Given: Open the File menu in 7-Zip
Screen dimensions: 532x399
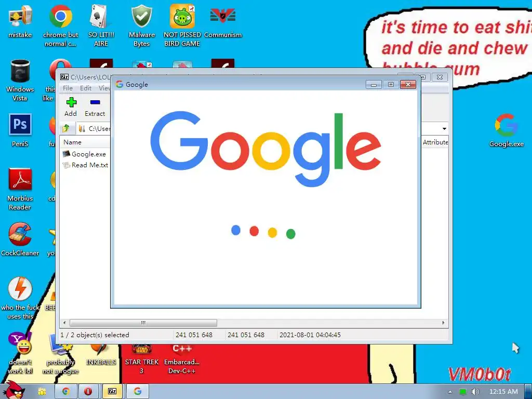Looking at the screenshot, I should point(68,88).
